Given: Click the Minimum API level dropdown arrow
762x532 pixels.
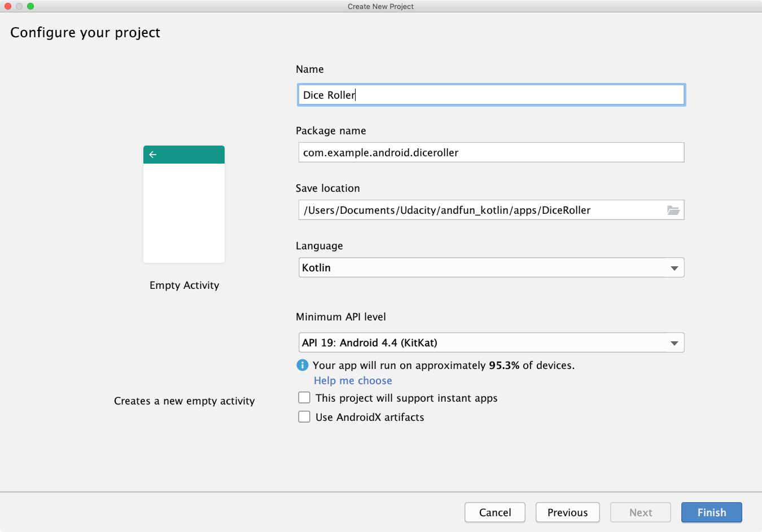Looking at the screenshot, I should pos(674,342).
